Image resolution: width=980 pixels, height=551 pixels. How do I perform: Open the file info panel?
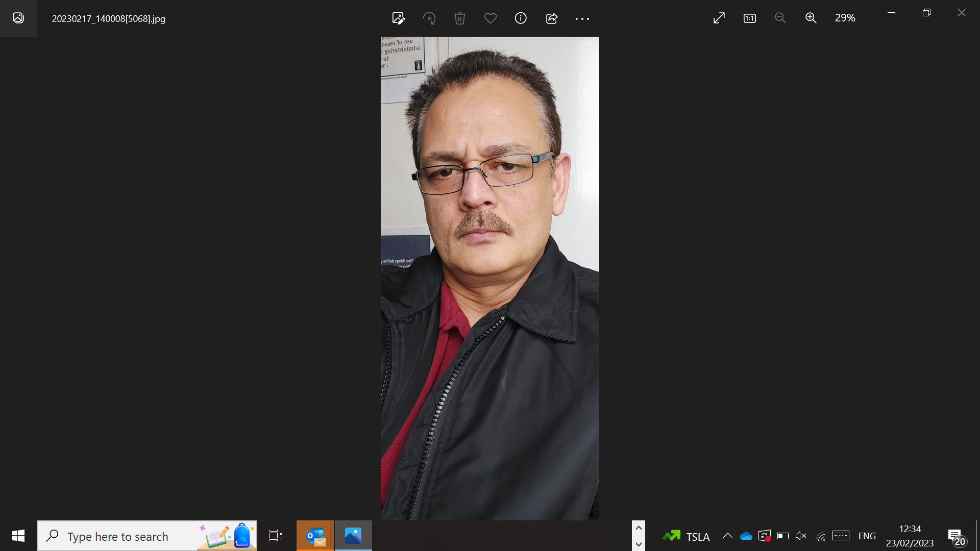point(521,18)
